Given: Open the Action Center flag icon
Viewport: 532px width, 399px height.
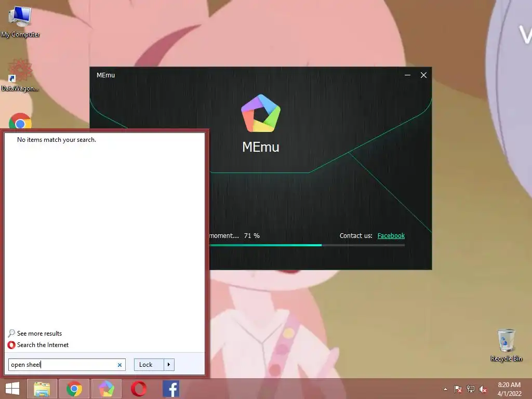Looking at the screenshot, I should click(x=458, y=389).
